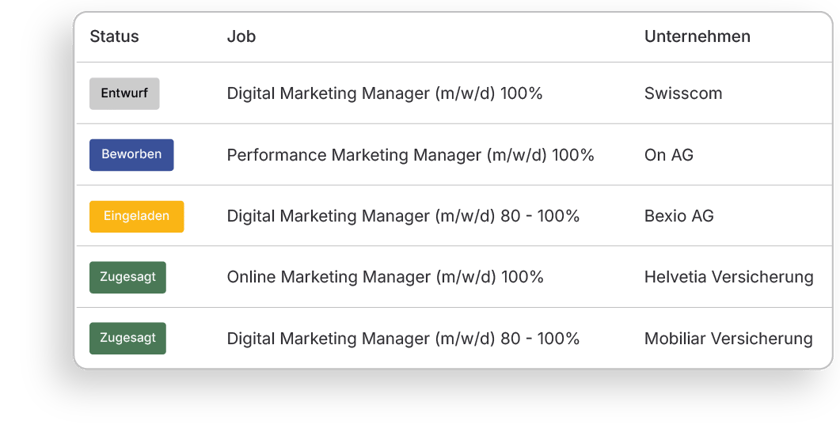Select the On AG company name
The image size is (840, 432).
(x=669, y=155)
